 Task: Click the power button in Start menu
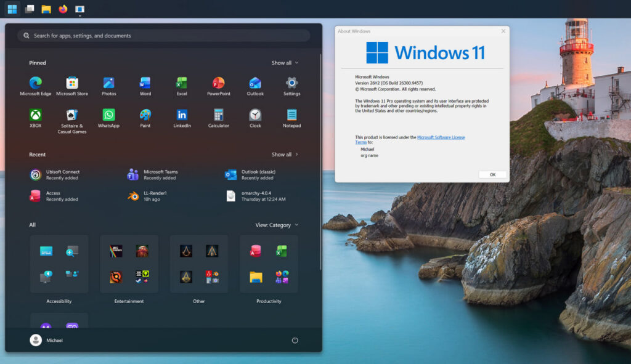(295, 340)
